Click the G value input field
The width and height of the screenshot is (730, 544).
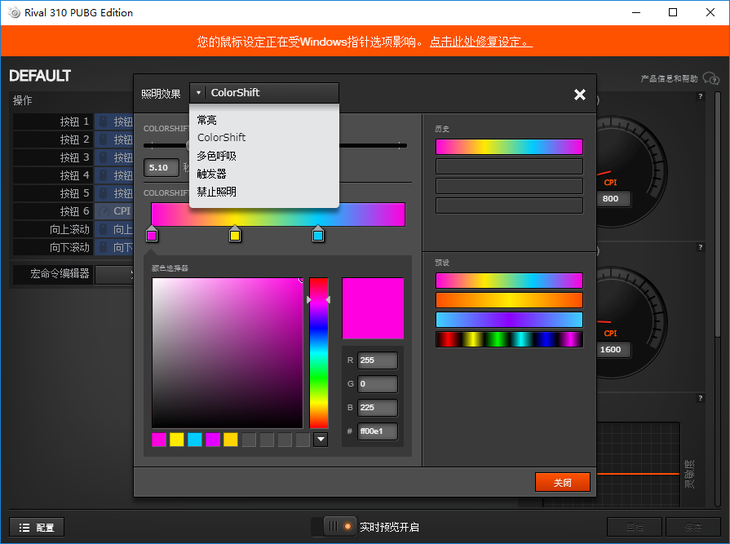click(377, 384)
